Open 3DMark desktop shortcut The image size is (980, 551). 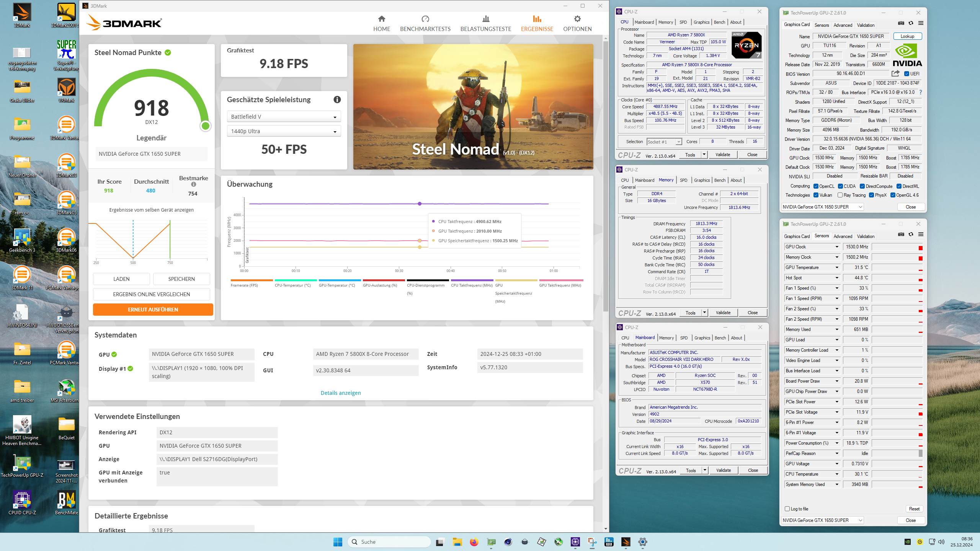point(22,15)
